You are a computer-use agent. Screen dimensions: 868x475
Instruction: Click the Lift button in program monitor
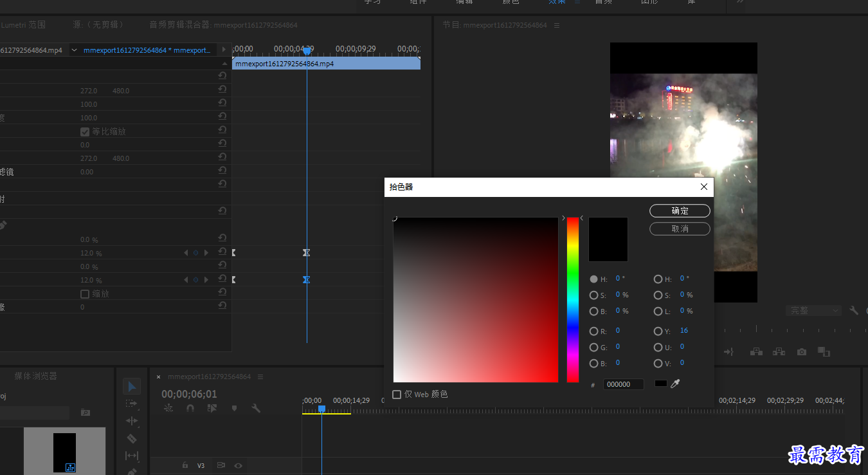(x=756, y=351)
